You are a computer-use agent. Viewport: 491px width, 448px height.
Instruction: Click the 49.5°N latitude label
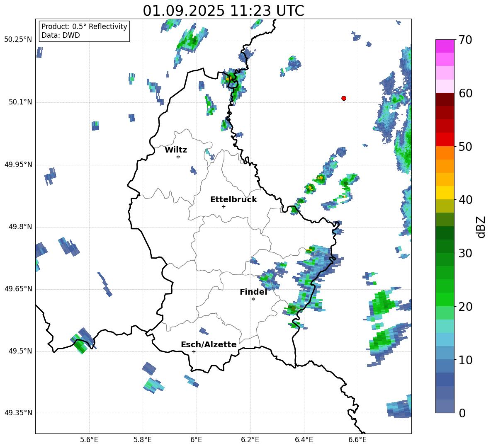pos(20,351)
